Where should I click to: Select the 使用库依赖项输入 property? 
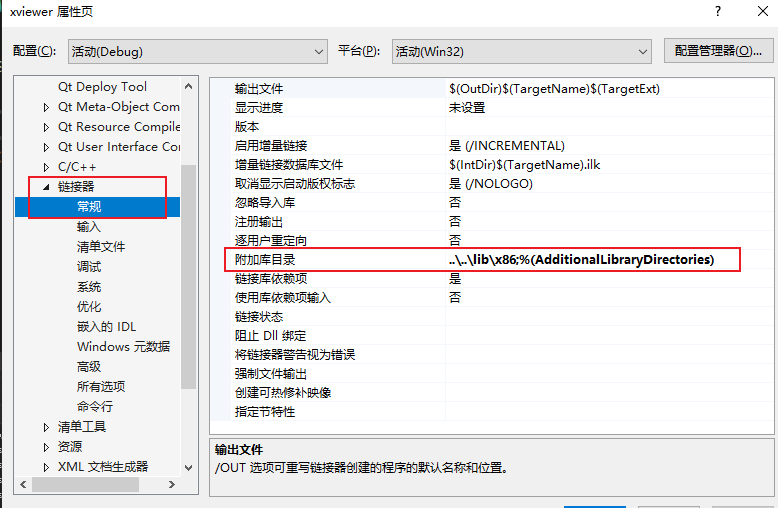click(x=491, y=297)
